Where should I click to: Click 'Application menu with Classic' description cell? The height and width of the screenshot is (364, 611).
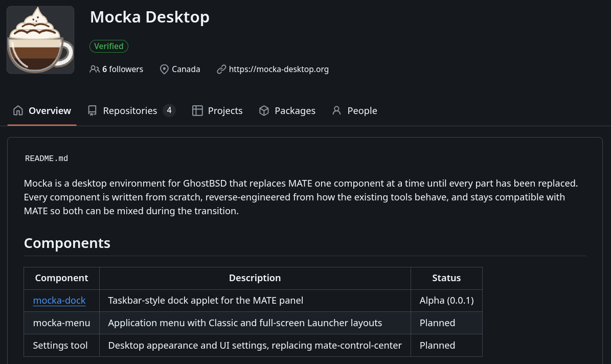point(255,323)
